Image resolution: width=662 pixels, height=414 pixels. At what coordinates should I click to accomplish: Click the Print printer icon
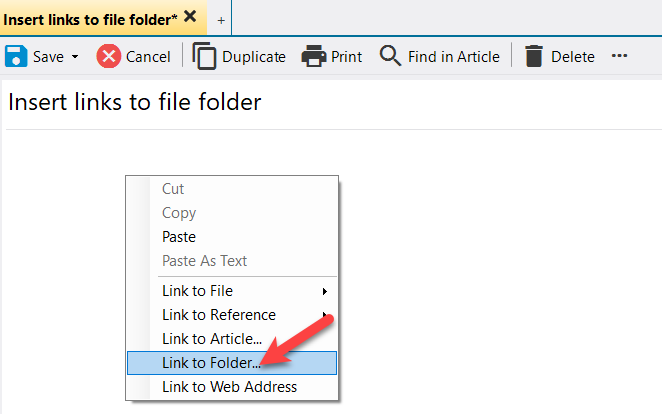[314, 56]
